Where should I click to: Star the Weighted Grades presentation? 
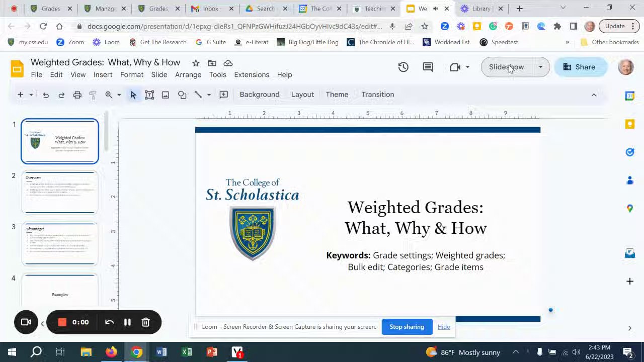click(x=196, y=63)
